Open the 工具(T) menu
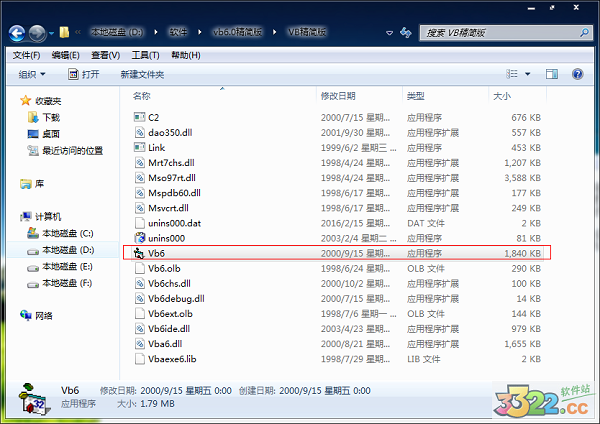The width and height of the screenshot is (600, 424). coord(145,55)
